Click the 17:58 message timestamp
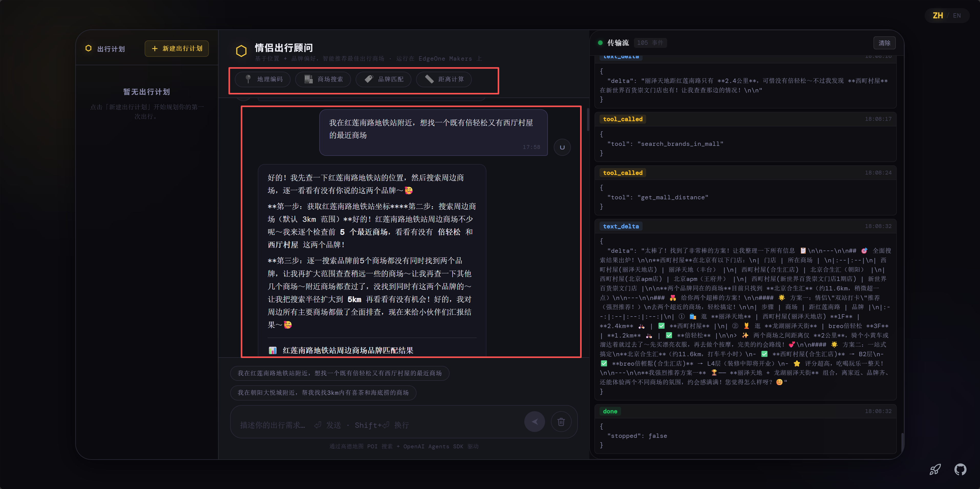 click(531, 147)
